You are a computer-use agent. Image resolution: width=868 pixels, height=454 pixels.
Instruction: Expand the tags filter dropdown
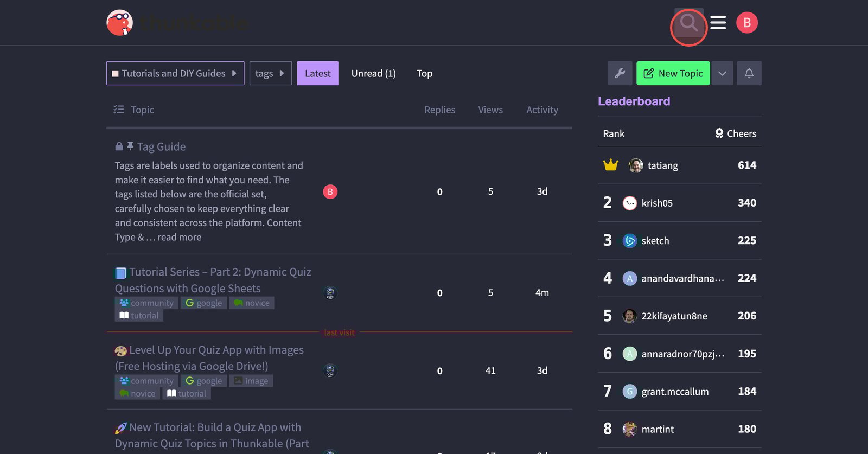click(270, 73)
